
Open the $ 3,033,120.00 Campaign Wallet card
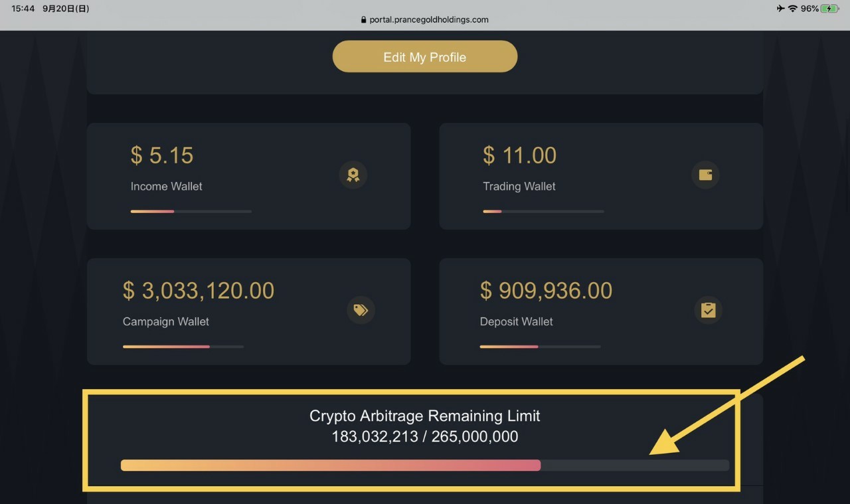249,311
